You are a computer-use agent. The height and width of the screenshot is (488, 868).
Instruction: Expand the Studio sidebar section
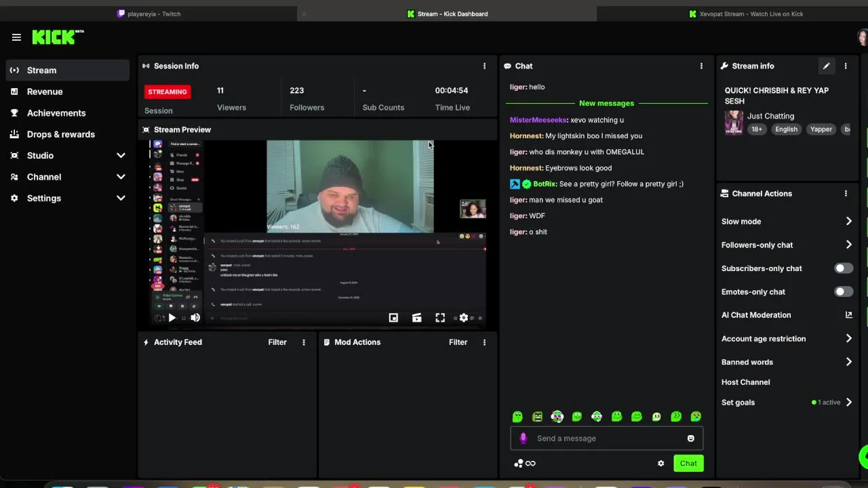pyautogui.click(x=121, y=155)
